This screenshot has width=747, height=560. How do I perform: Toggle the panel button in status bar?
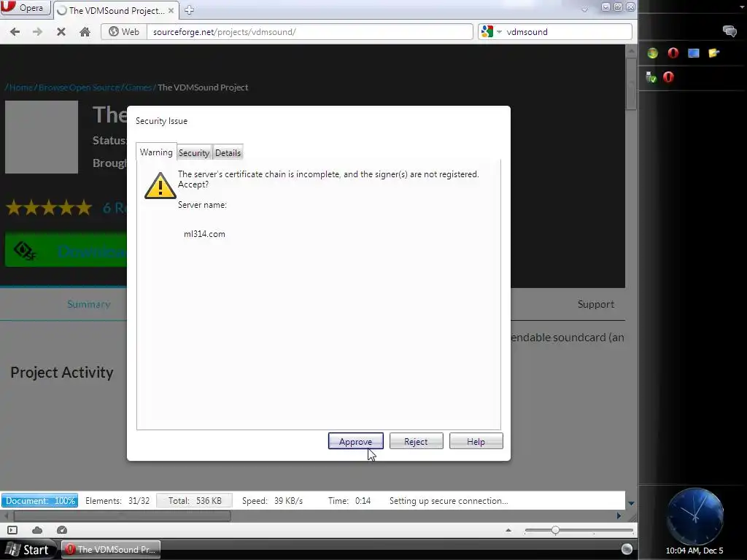click(12, 530)
